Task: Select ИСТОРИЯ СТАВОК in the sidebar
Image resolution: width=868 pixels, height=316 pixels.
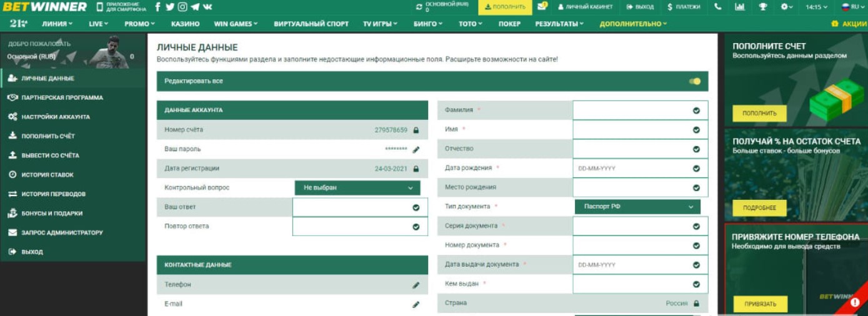Action: [x=73, y=175]
